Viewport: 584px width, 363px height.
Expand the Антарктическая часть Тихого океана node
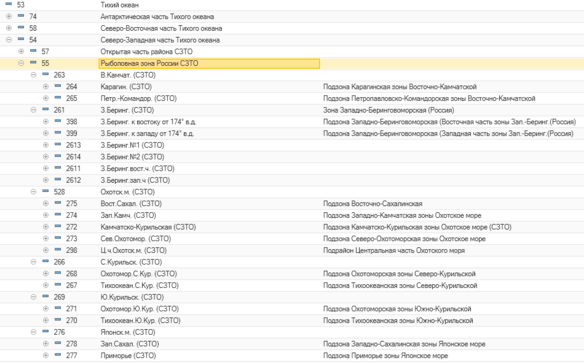pos(9,16)
